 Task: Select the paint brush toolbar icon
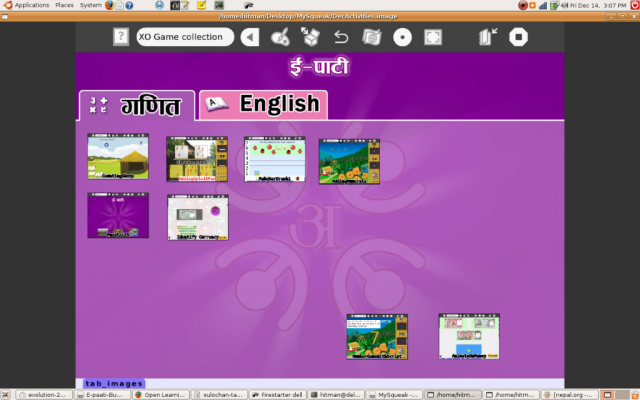coord(281,37)
